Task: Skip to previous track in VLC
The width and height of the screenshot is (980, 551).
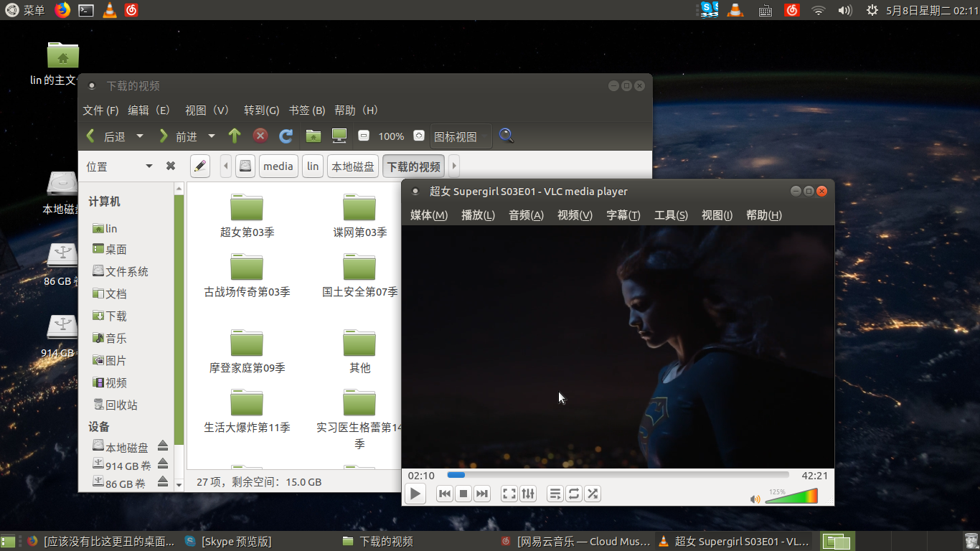Action: tap(445, 494)
